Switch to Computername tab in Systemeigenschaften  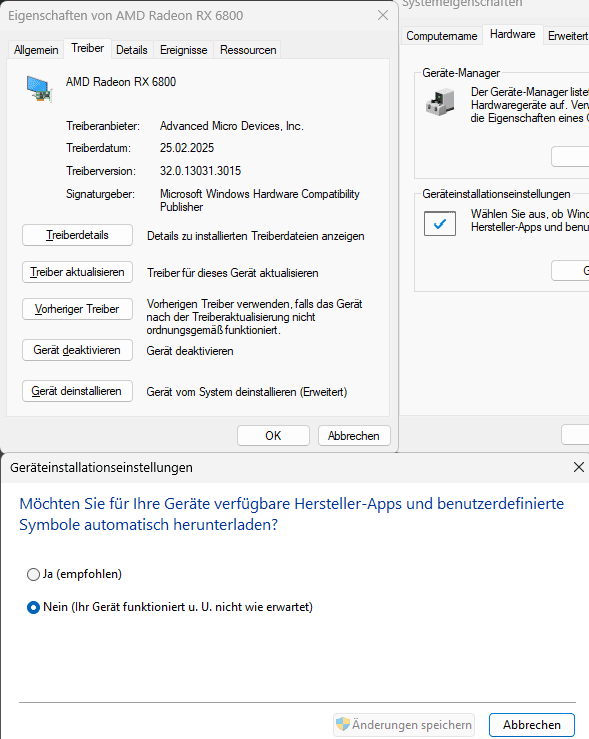tap(442, 36)
